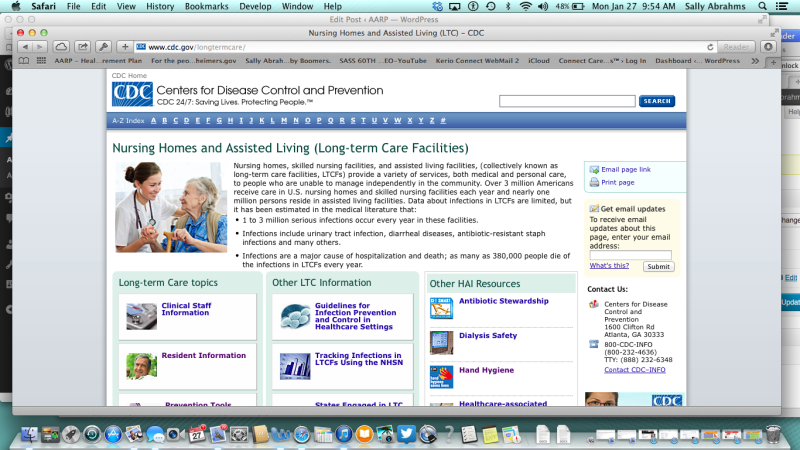The image size is (800, 450).
Task: Click the Print page printer icon
Action: click(x=594, y=182)
